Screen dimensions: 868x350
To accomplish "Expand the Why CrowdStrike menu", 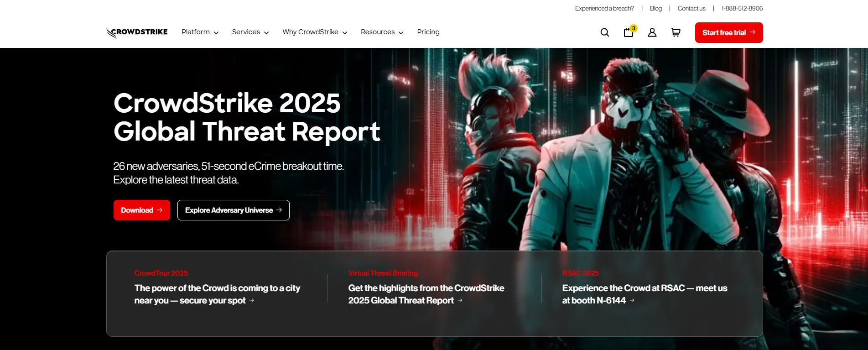I will 315,32.
